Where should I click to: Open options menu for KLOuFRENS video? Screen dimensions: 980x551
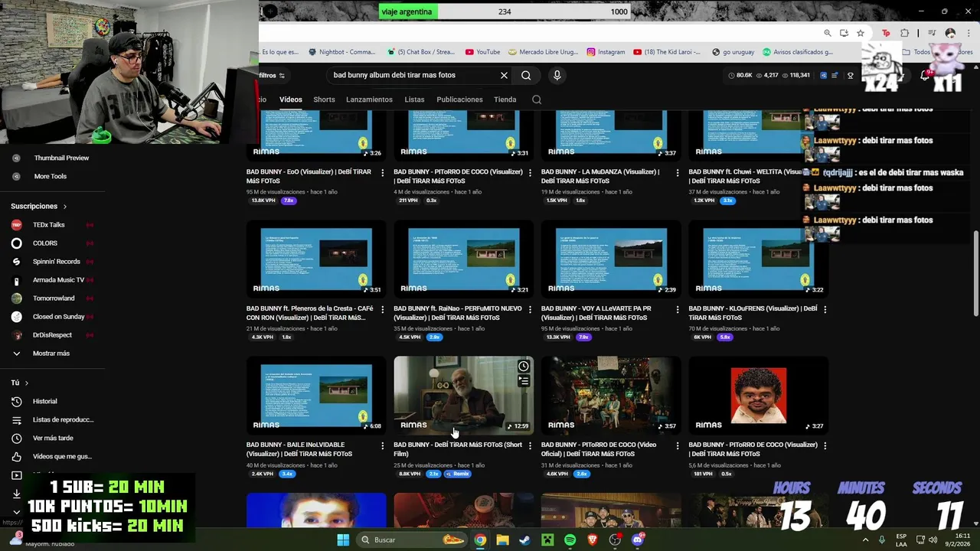tap(825, 309)
